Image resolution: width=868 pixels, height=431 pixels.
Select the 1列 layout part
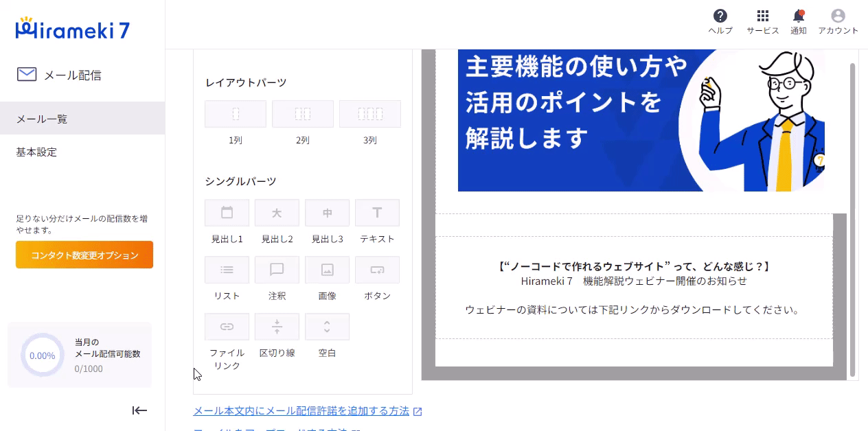236,114
